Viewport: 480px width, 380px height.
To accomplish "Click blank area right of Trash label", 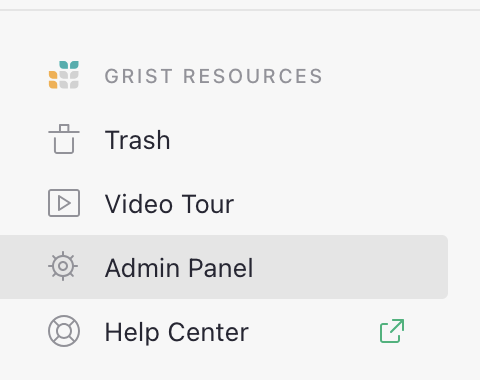I will [x=307, y=139].
